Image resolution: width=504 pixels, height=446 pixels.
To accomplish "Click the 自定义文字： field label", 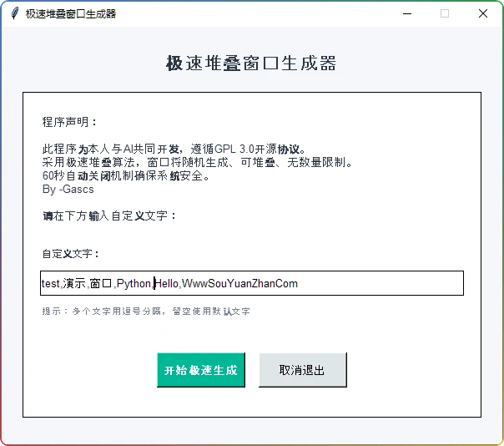I will point(71,254).
